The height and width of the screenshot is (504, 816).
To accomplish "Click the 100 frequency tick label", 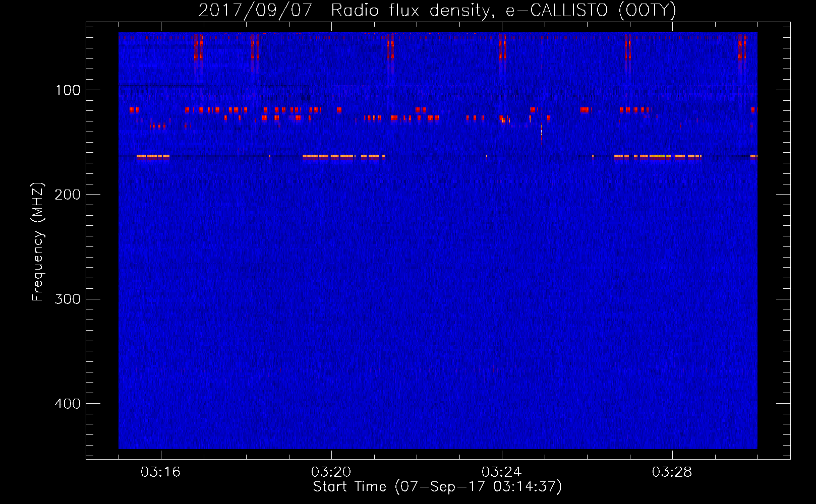I will pos(68,90).
